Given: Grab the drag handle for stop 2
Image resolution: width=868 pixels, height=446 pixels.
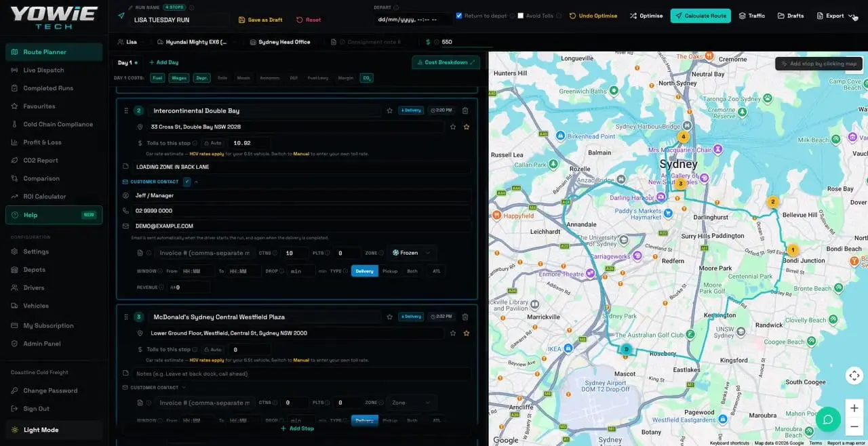Looking at the screenshot, I should 126,110.
